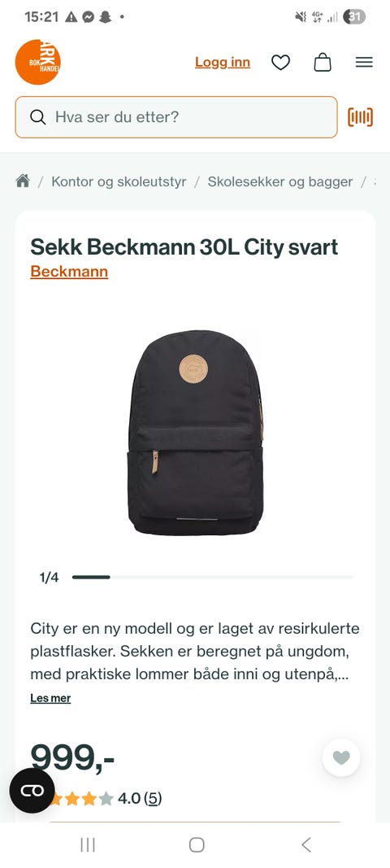The height and width of the screenshot is (868, 390).
Task: Click the image carousel progress bar
Action: pos(212,578)
